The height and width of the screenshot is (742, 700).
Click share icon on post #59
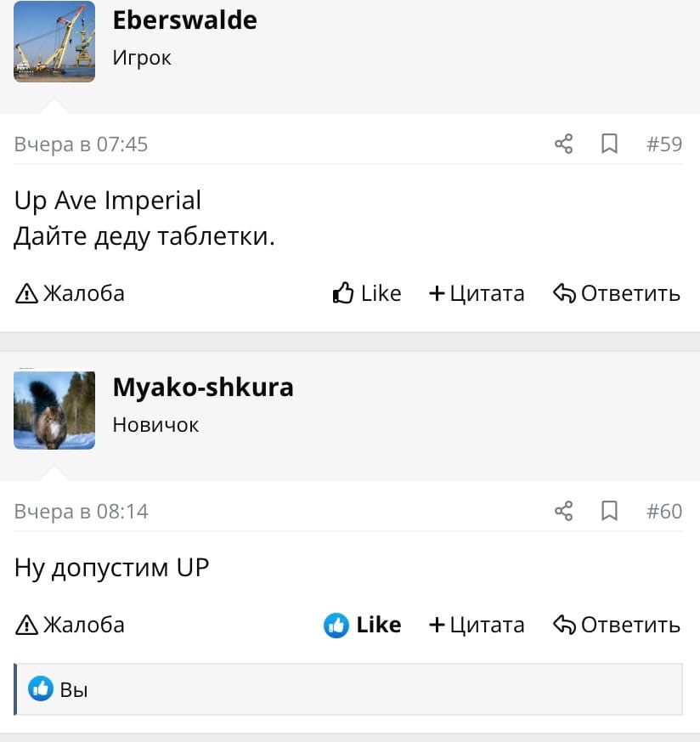[x=563, y=144]
